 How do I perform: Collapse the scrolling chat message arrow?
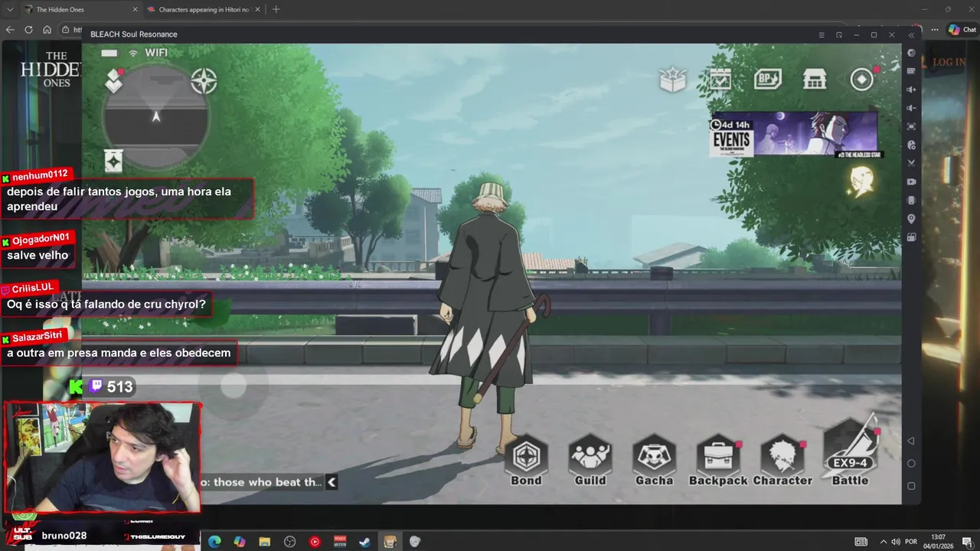tap(331, 482)
